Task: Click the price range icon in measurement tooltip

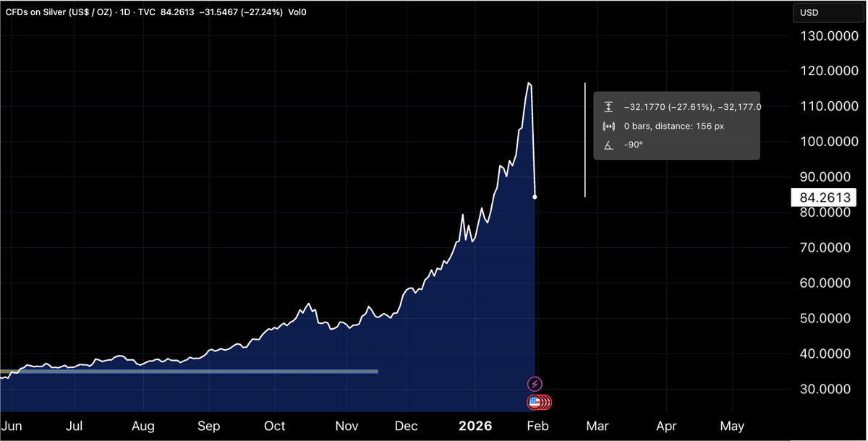Action: (608, 107)
